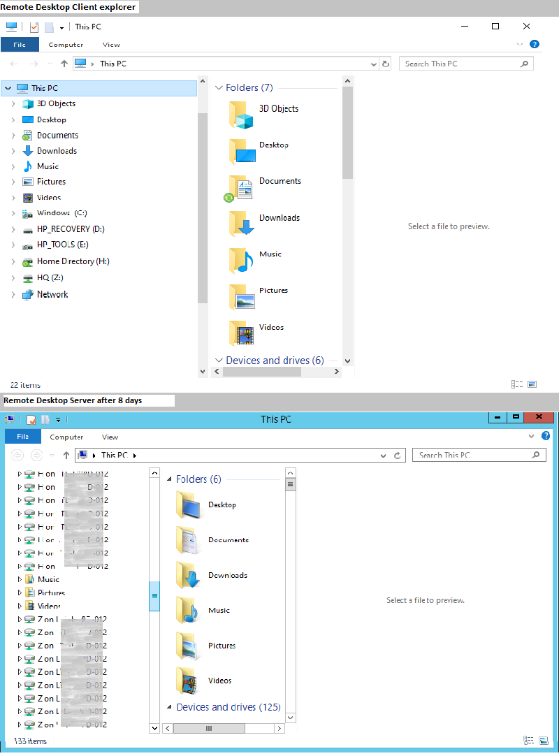Image resolution: width=559 pixels, height=756 pixels.
Task: Select HP_TOOLS (E:) in client tree
Action: (x=63, y=245)
